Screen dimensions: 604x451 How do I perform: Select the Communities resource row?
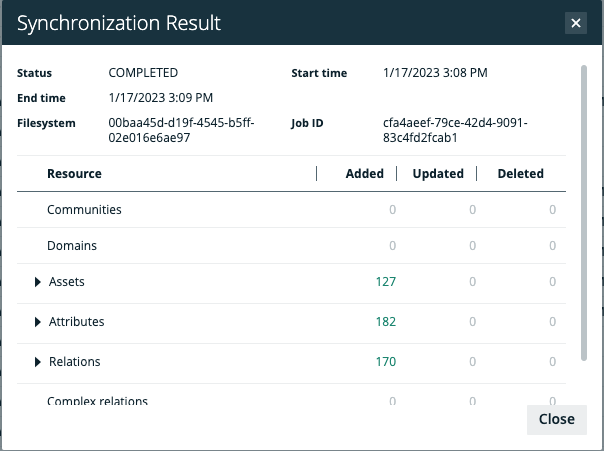[84, 210]
